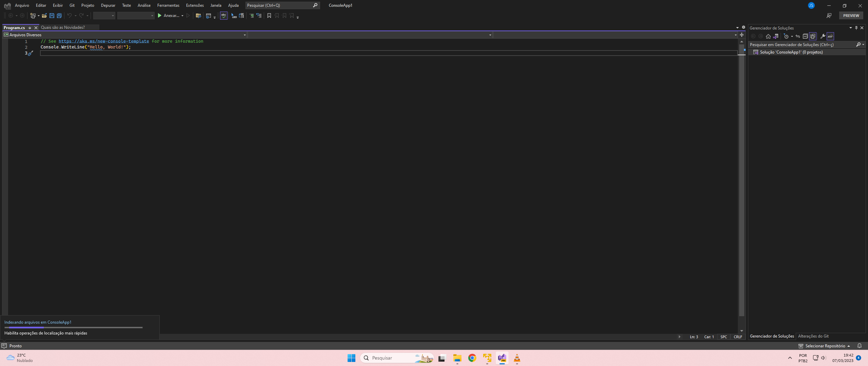Open Solution Explorer properties wrench icon
868x366 pixels.
823,36
